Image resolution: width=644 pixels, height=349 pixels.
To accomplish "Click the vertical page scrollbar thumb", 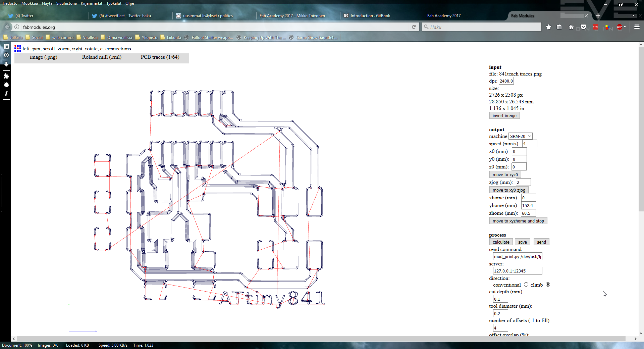I will [641, 130].
